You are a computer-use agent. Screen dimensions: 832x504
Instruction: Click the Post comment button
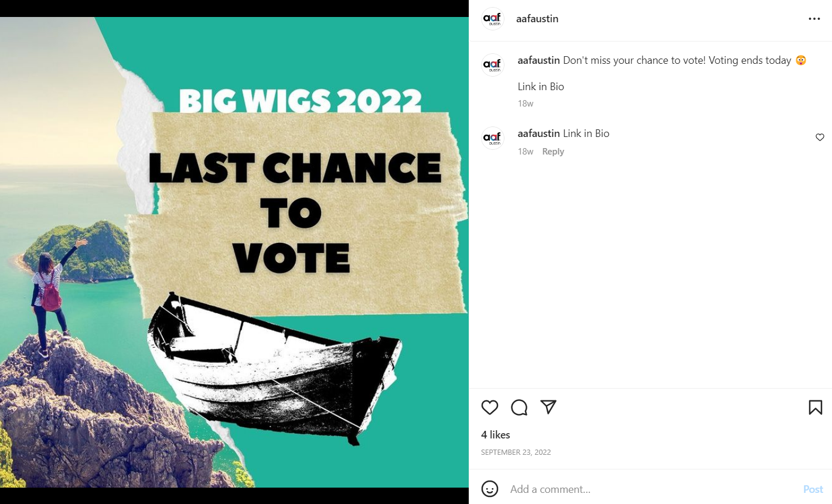813,489
